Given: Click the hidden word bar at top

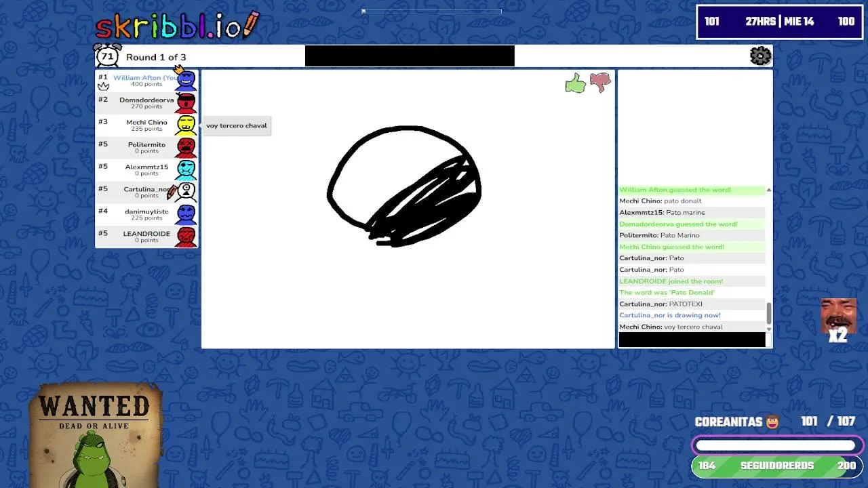Looking at the screenshot, I should [410, 56].
